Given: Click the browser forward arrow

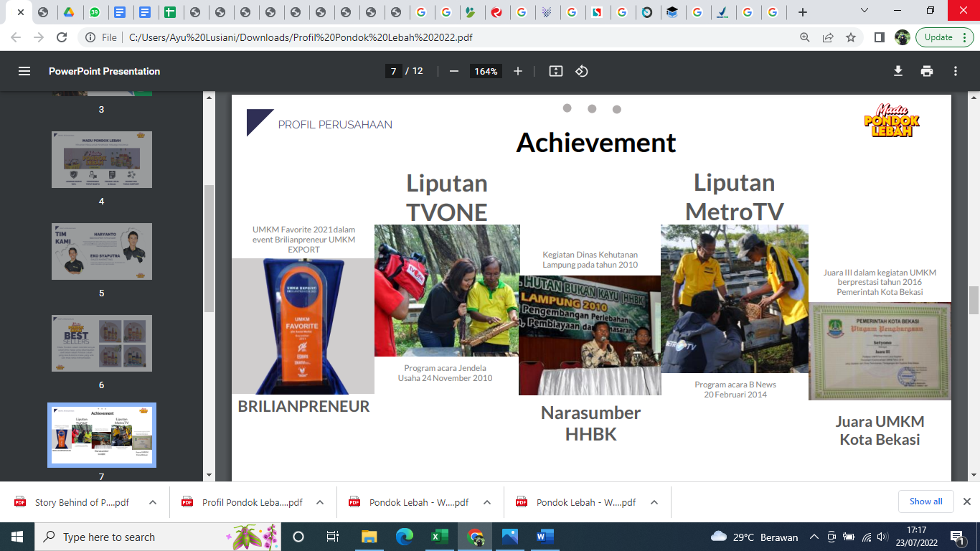Looking at the screenshot, I should pos(39,37).
